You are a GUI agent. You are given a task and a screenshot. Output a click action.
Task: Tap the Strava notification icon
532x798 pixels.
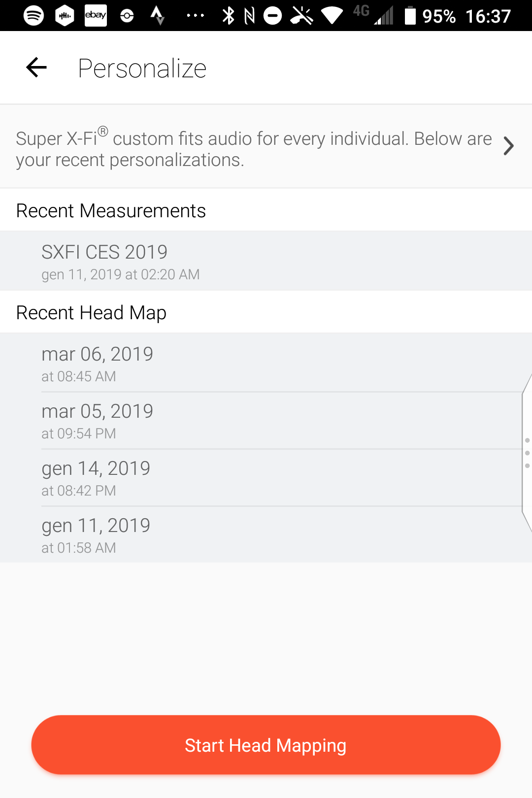pyautogui.click(x=157, y=16)
